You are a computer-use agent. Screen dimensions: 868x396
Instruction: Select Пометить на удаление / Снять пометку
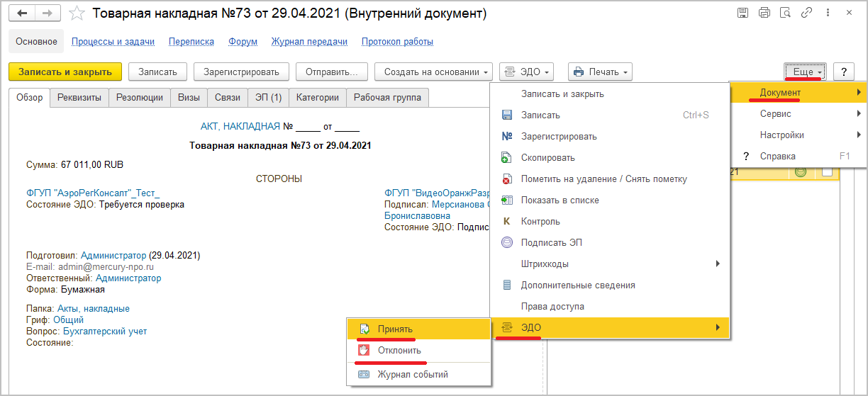click(610, 179)
